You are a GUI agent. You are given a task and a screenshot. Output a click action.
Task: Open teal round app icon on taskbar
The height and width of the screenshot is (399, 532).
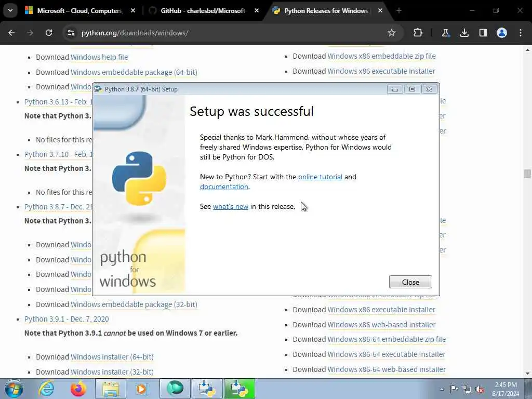175,389
